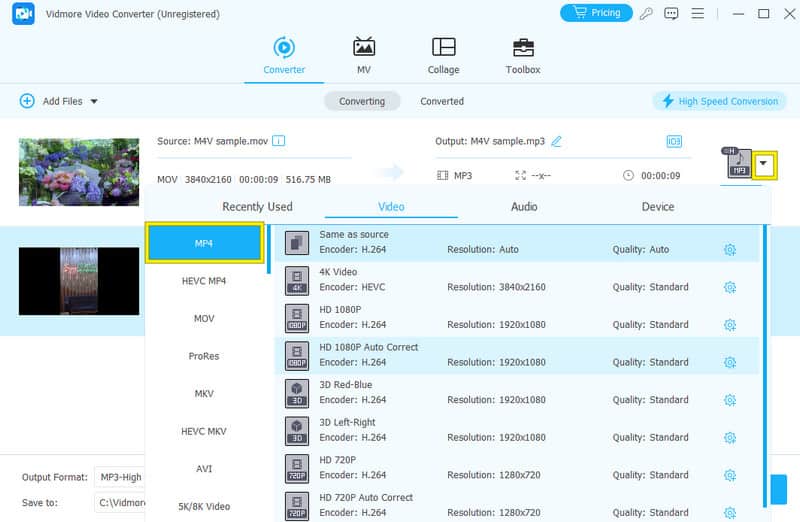Expand the output format dropdown arrow
Image resolution: width=800 pixels, height=522 pixels.
point(764,163)
